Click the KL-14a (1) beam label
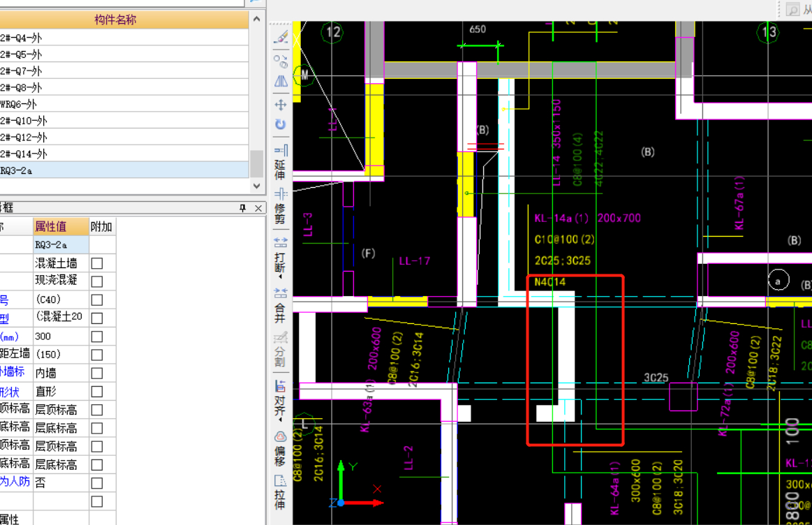 pyautogui.click(x=561, y=218)
